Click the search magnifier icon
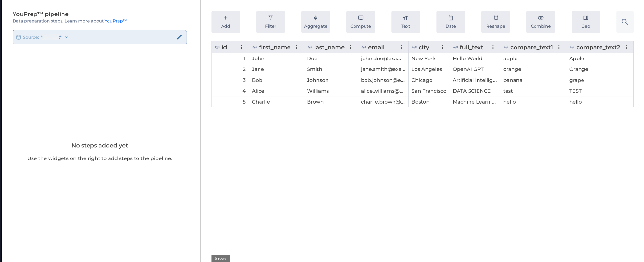The height and width of the screenshot is (262, 644). 625,22
